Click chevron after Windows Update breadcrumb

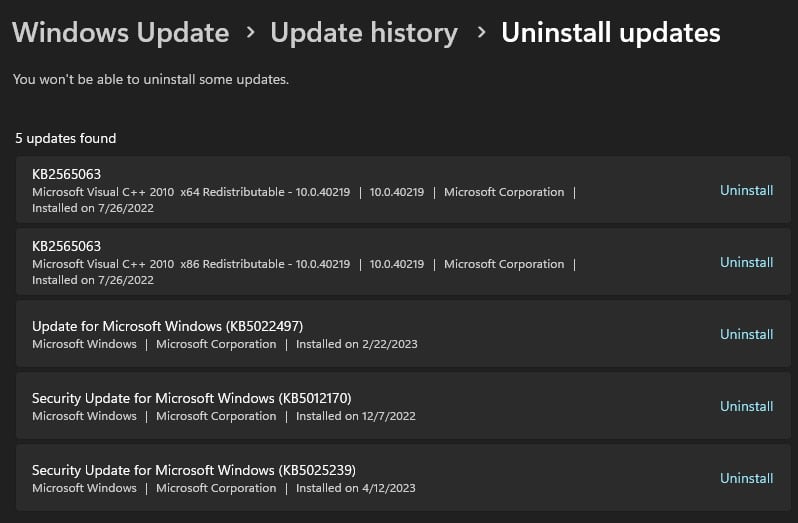point(250,34)
